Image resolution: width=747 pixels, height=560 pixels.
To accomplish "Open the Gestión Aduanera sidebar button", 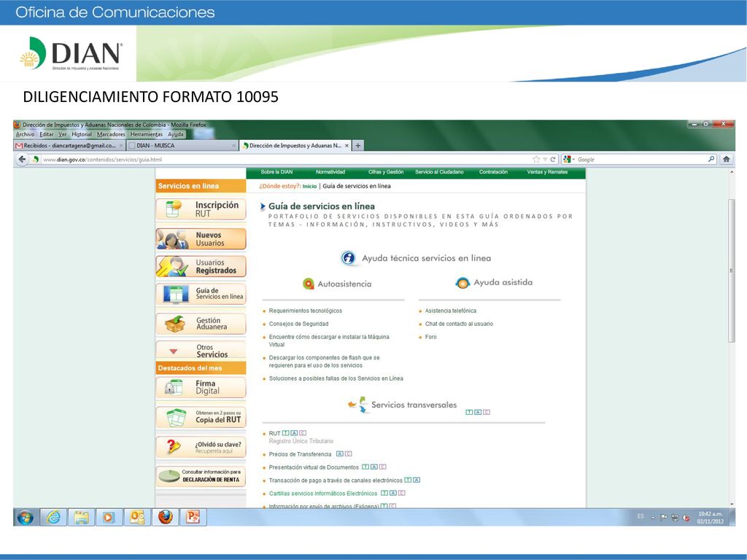I will 201,324.
